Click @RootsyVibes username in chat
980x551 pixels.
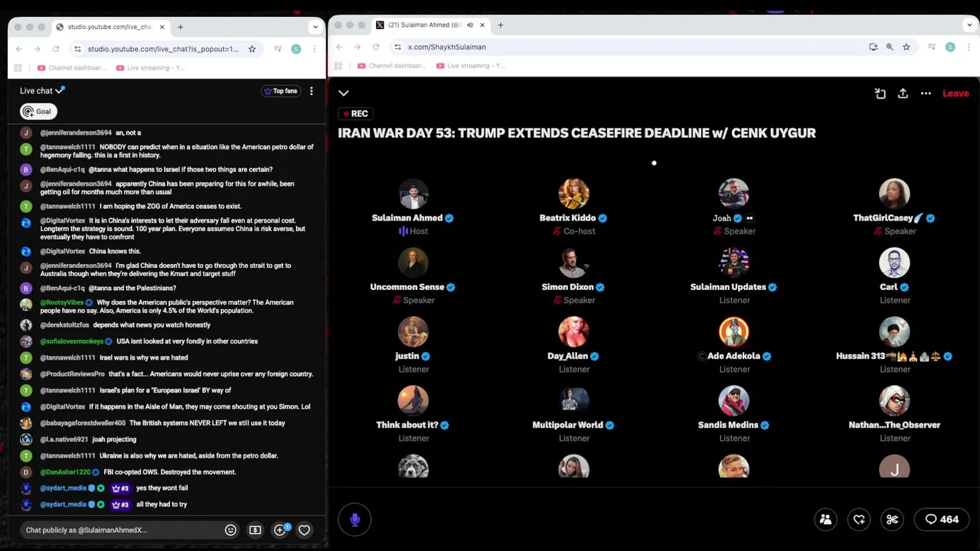[62, 302]
